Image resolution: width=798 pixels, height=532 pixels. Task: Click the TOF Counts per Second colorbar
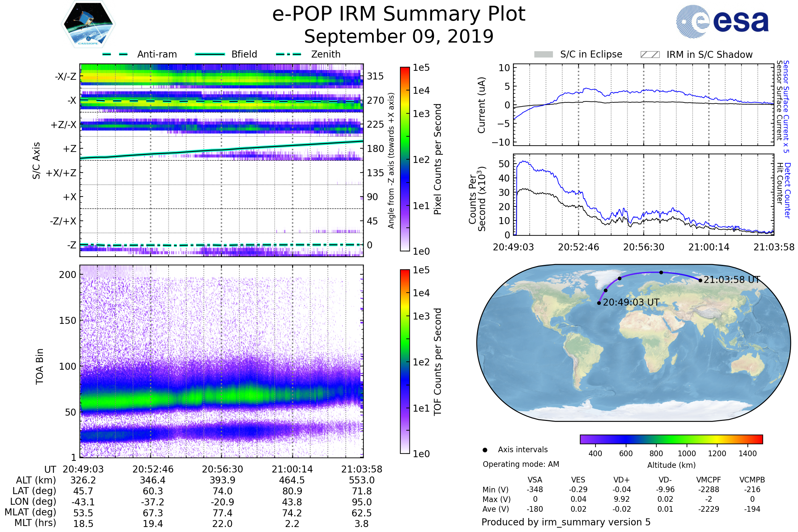tap(405, 361)
